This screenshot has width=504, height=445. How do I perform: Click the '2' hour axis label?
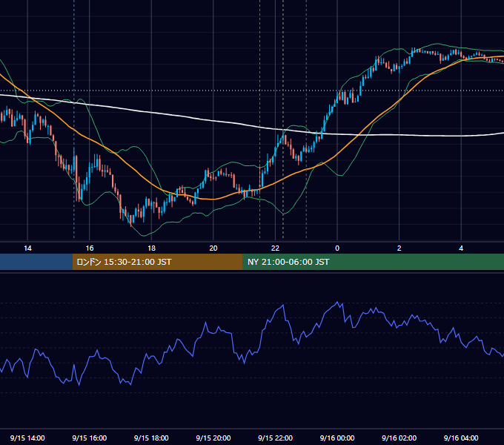[399, 248]
